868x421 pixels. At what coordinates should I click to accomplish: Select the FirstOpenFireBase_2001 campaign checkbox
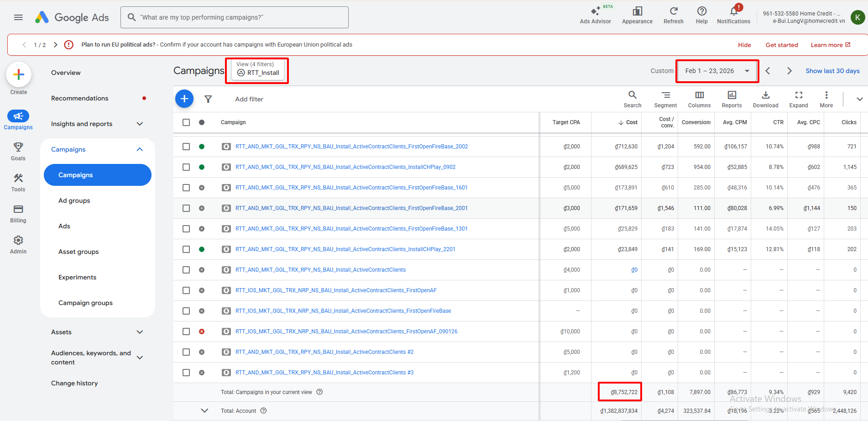186,208
